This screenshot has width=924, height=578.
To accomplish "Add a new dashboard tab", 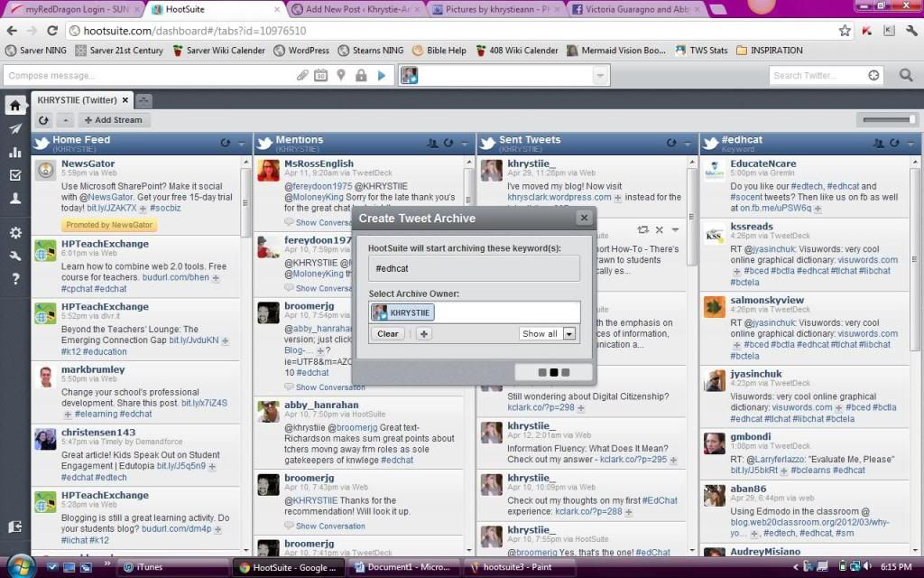I will 143,101.
